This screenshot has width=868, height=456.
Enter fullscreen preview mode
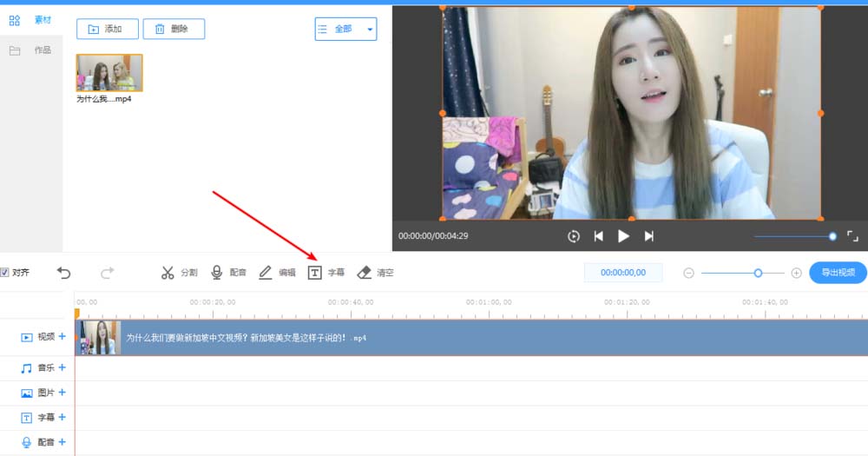(x=852, y=236)
